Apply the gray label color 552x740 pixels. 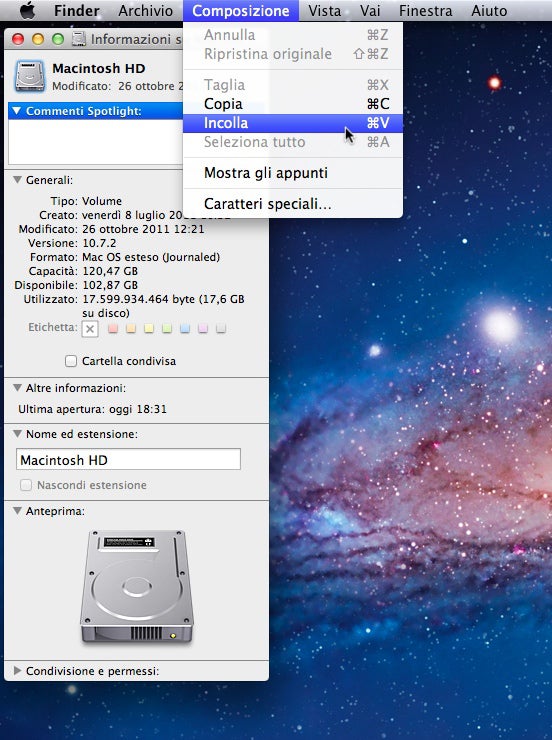tap(221, 328)
